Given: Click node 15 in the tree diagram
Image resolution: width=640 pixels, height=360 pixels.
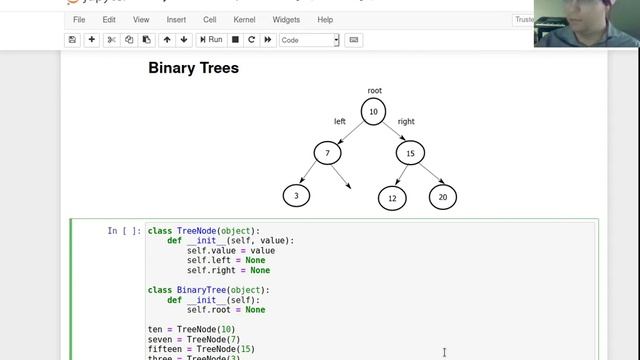Looking at the screenshot, I should (410, 153).
